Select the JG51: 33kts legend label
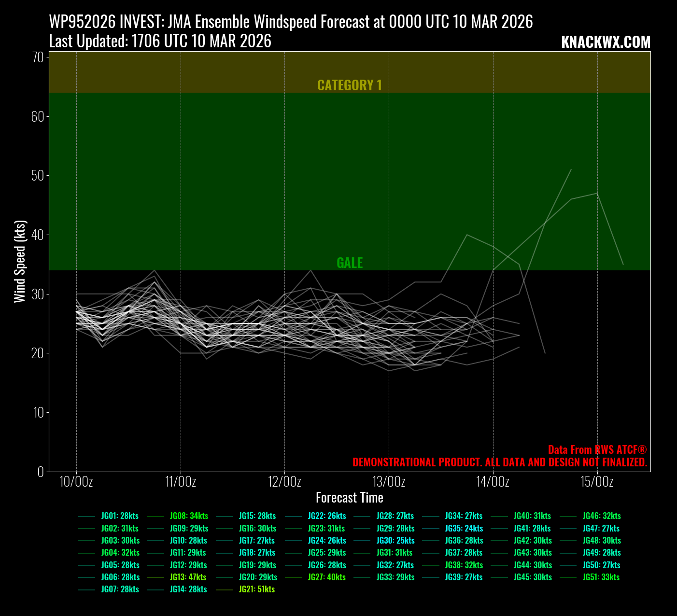Image resolution: width=677 pixels, height=616 pixels. pos(601,577)
